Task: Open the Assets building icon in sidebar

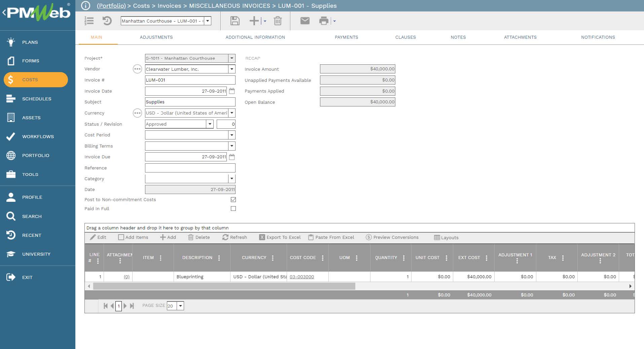Action: click(x=11, y=118)
